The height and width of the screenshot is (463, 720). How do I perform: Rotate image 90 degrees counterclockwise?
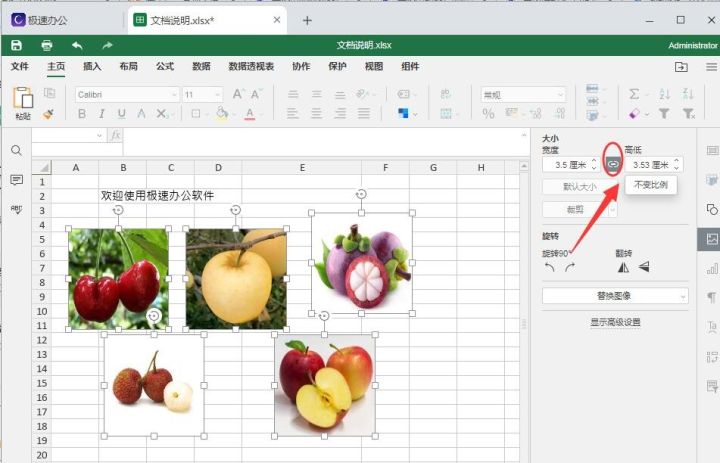coord(549,267)
